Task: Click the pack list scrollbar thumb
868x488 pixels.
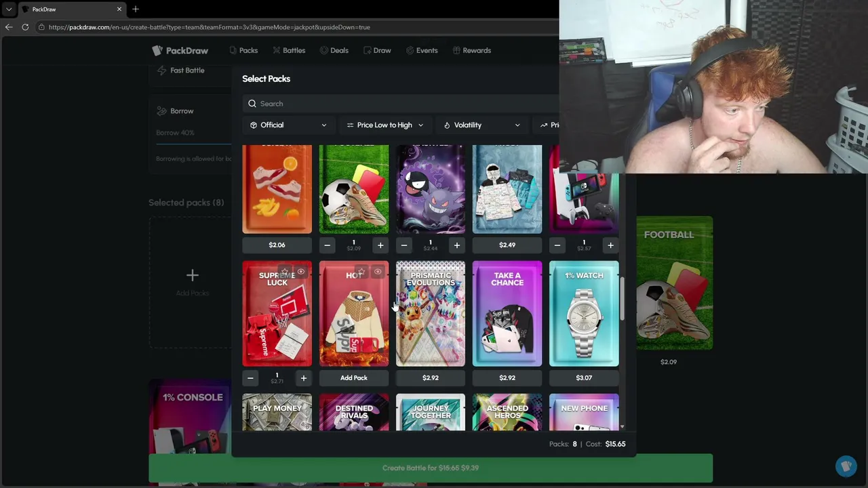Action: [622, 298]
